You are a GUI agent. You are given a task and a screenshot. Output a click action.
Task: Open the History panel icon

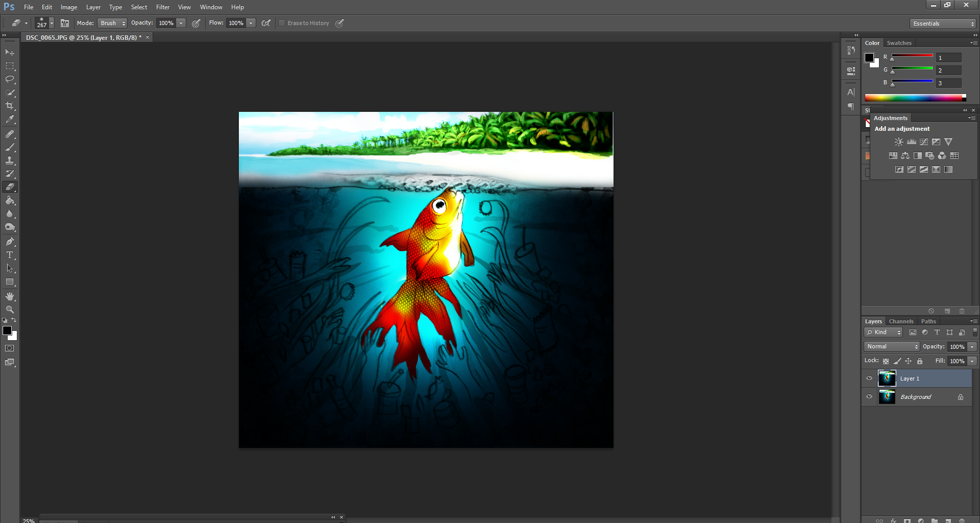tap(851, 50)
